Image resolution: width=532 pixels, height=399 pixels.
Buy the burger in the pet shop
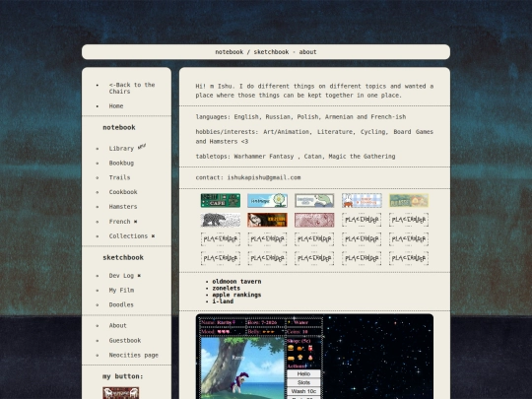pyautogui.click(x=291, y=348)
